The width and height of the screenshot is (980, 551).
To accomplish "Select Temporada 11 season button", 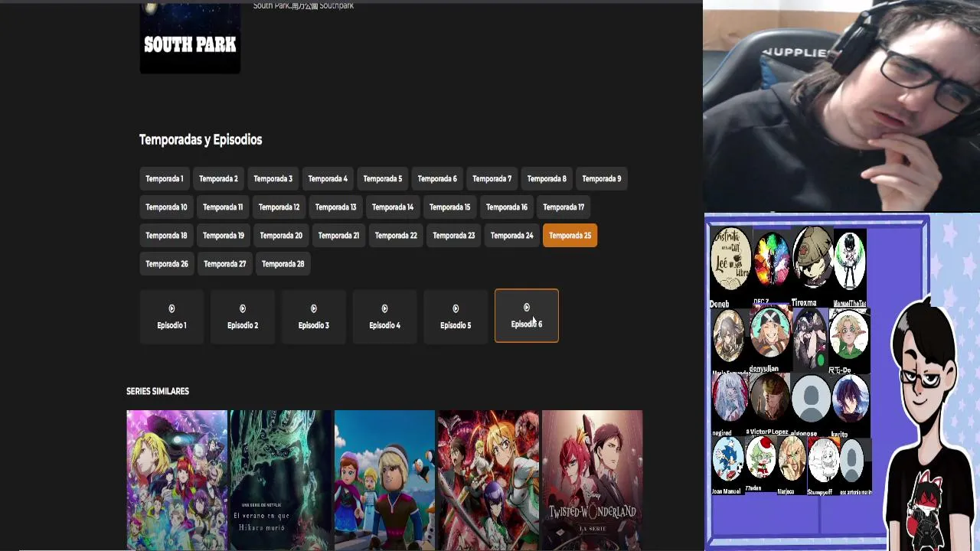I will tap(223, 207).
